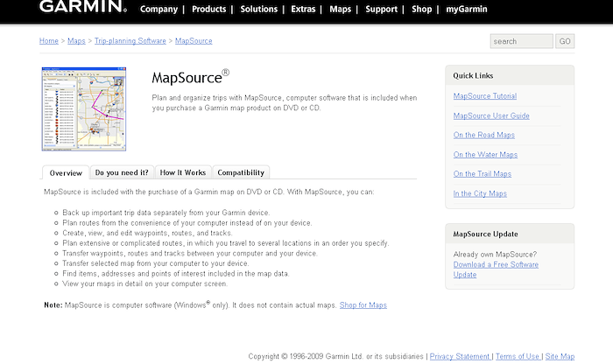The width and height of the screenshot is (613, 364).
Task: Open the Shop menu
Action: (421, 9)
